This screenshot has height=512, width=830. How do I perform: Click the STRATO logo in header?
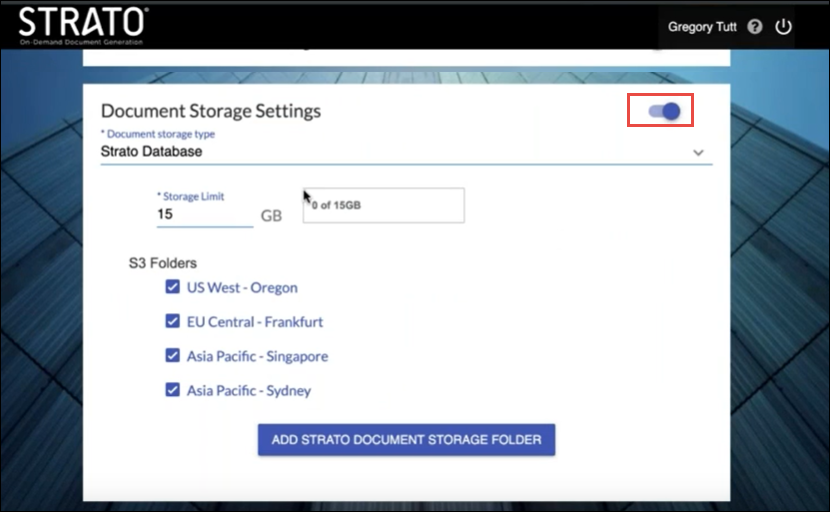coord(83,24)
